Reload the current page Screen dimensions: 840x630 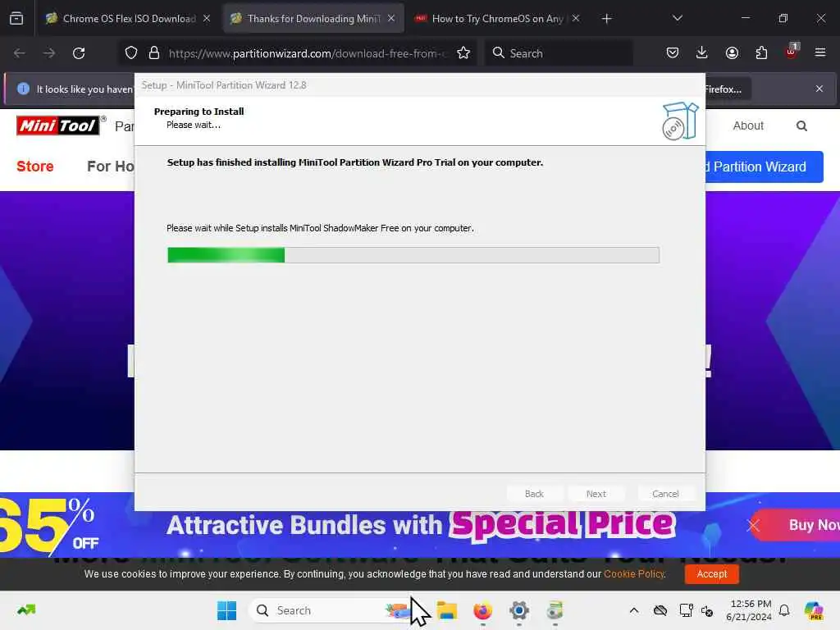[79, 53]
